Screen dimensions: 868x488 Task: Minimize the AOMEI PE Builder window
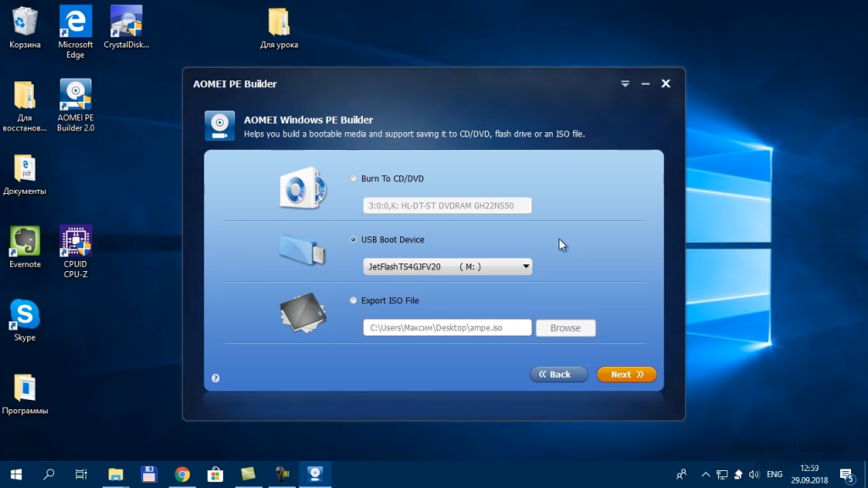(645, 84)
